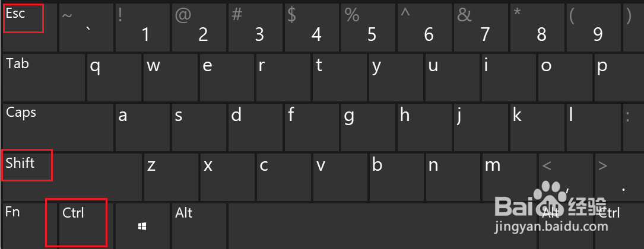Tap the 7 ampersand key
Screen dimensions: 644x249
[x=481, y=27]
